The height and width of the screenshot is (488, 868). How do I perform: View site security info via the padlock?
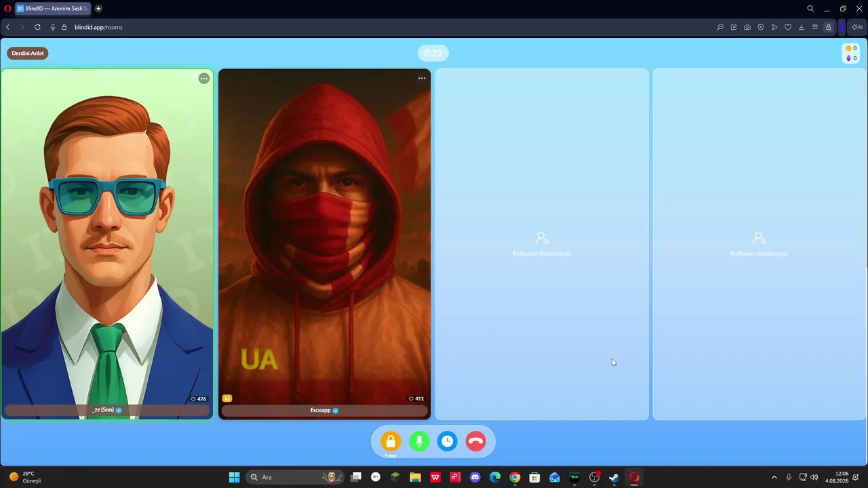pyautogui.click(x=64, y=27)
